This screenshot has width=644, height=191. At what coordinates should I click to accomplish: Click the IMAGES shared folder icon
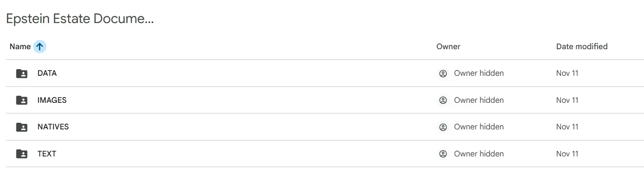pyautogui.click(x=22, y=100)
